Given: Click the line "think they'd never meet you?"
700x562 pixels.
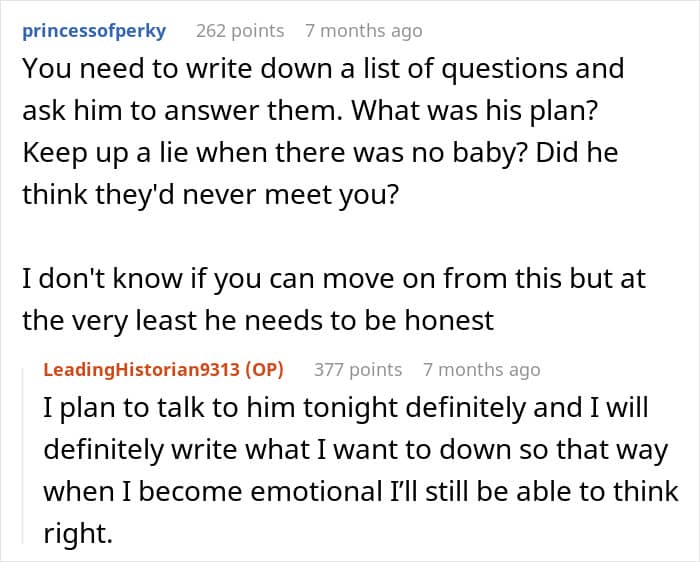Looking at the screenshot, I should click(209, 193).
